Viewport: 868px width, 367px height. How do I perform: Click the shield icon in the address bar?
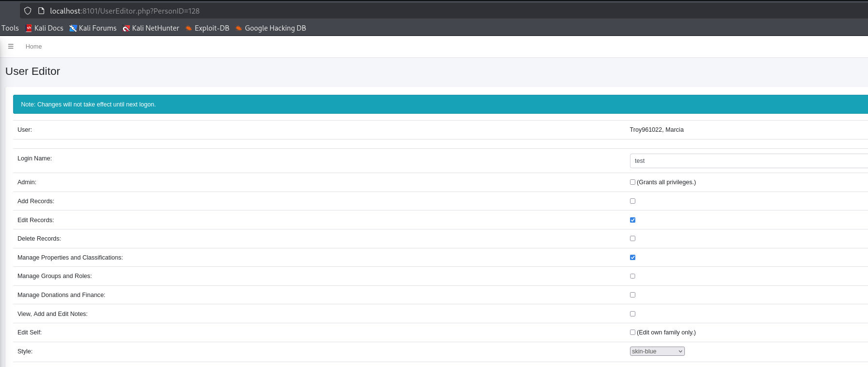tap(28, 11)
